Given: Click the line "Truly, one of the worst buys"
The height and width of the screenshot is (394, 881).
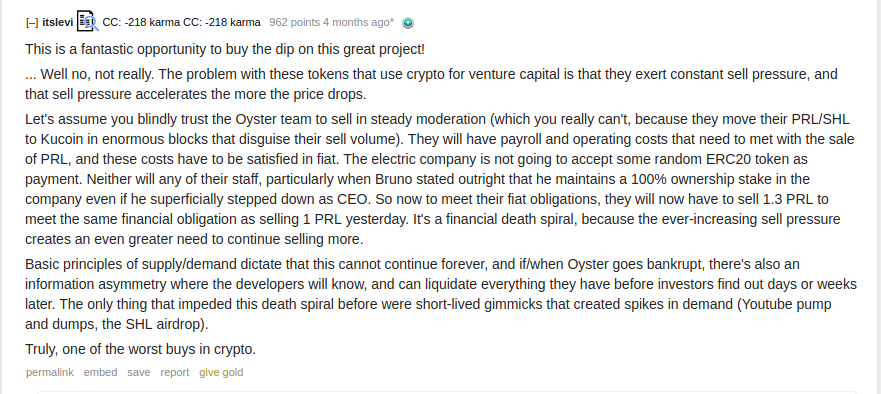Looking at the screenshot, I should [x=140, y=350].
